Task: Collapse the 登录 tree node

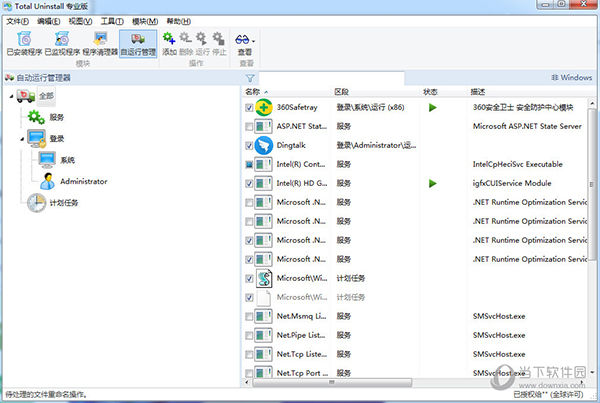Action: click(22, 139)
